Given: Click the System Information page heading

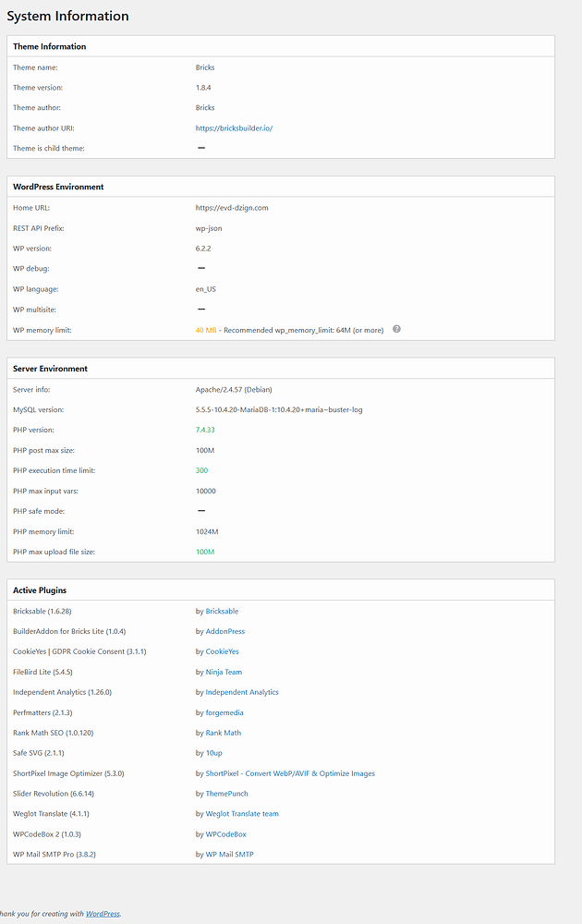Looking at the screenshot, I should 67,16.
